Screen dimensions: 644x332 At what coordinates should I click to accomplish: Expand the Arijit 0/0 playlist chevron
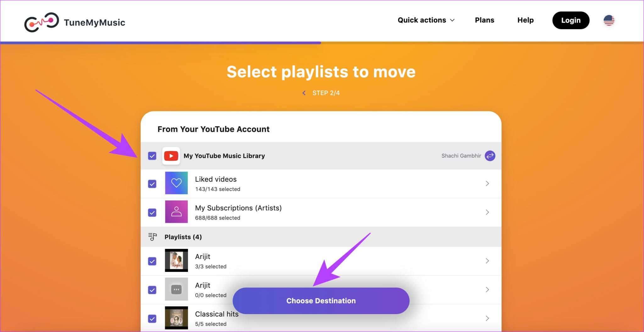point(487,290)
